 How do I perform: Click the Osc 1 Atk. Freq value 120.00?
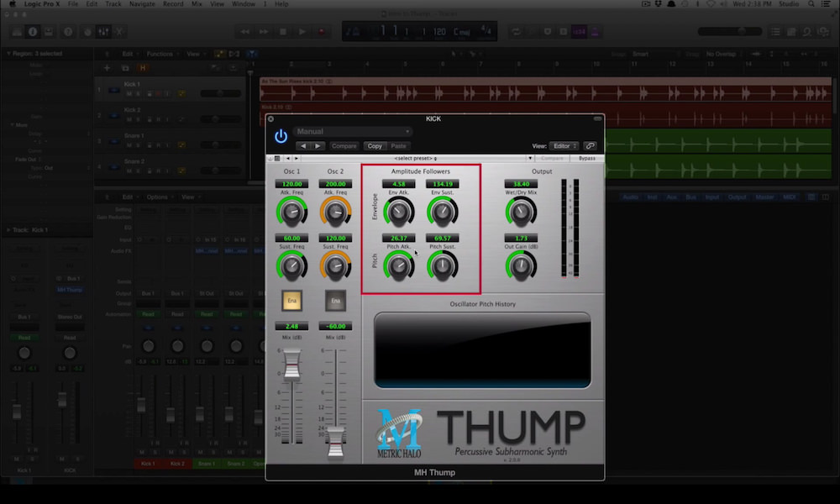(291, 184)
